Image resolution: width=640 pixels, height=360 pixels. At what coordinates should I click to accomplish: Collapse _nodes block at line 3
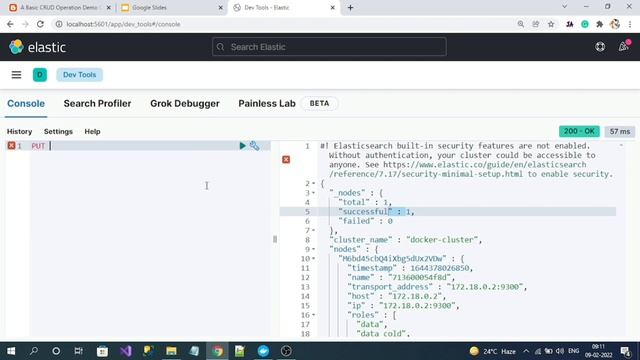pyautogui.click(x=313, y=193)
